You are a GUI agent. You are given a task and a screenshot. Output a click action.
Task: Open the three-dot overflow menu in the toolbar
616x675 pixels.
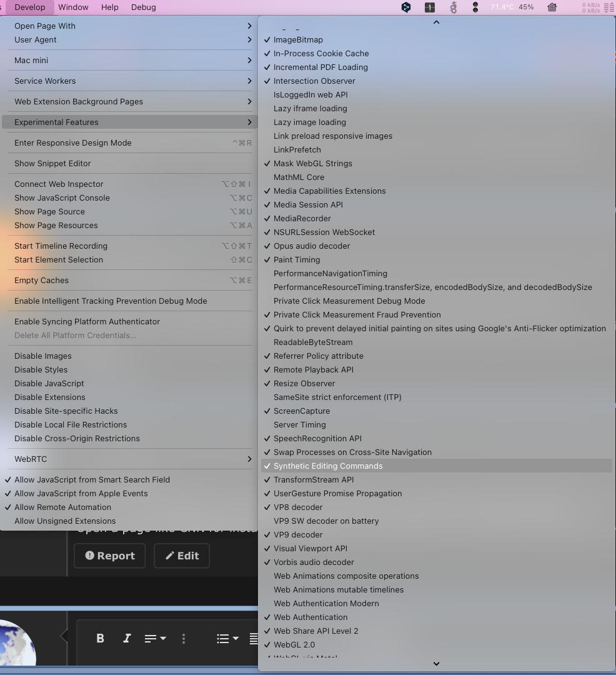183,638
